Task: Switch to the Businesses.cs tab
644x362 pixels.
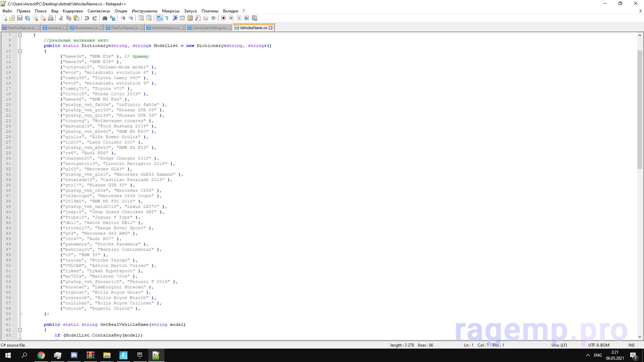Action: (86, 28)
